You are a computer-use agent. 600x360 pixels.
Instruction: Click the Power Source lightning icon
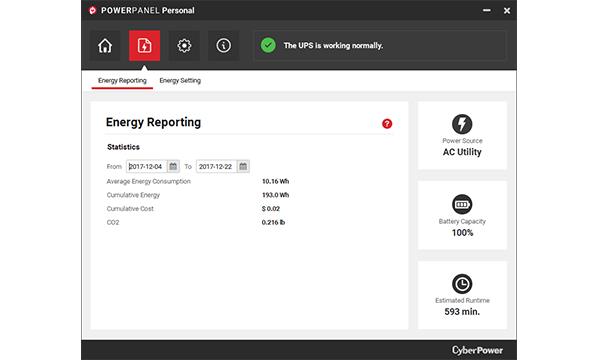[x=462, y=124]
